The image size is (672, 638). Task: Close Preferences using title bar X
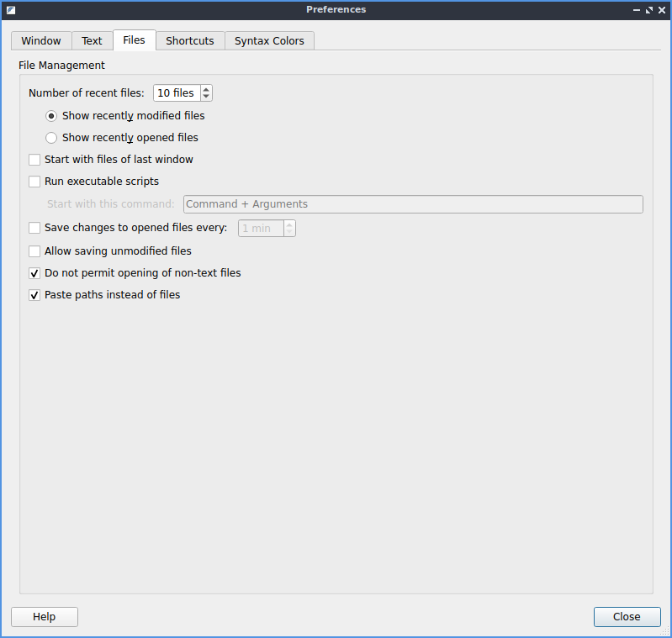coord(661,10)
